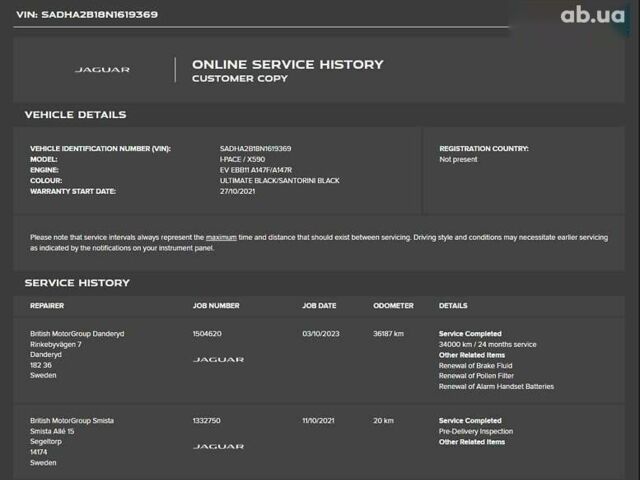Click '34000 km / 24 months service' detail
Screen dimensions: 640x480
488,344
